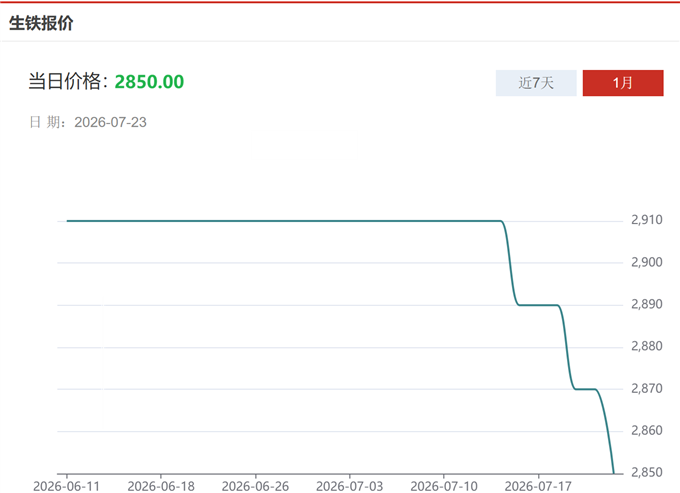Select the 1月 range tab
Screen dimensions: 680x493
pyautogui.click(x=623, y=83)
